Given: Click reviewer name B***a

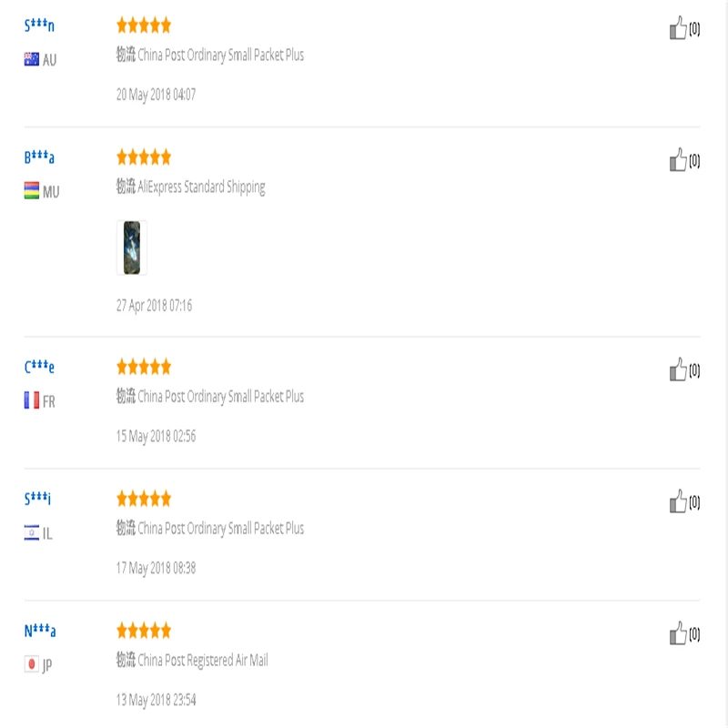Looking at the screenshot, I should coord(39,157).
